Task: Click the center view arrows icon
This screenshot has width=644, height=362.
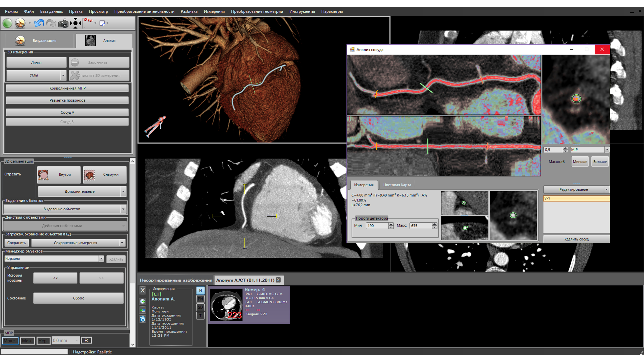Action: 76,23
